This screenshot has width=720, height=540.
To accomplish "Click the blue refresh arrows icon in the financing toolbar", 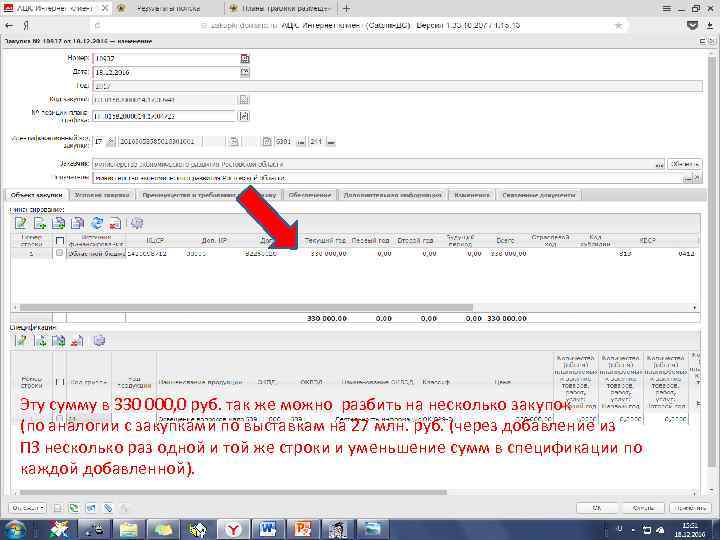I will click(x=96, y=223).
